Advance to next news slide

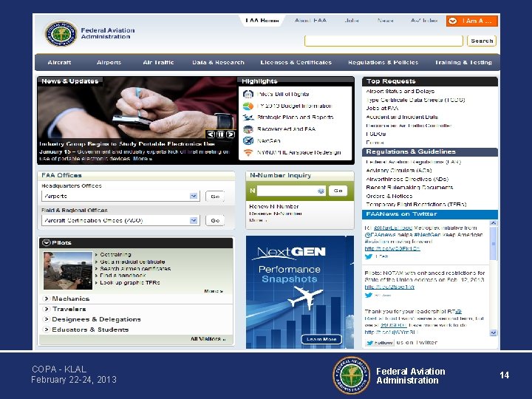coord(231,134)
